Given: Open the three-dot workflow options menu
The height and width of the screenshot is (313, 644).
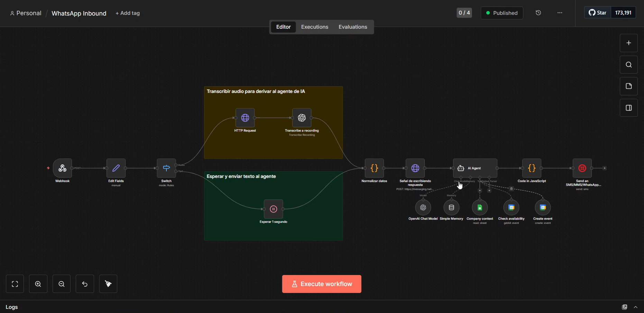Looking at the screenshot, I should [560, 13].
